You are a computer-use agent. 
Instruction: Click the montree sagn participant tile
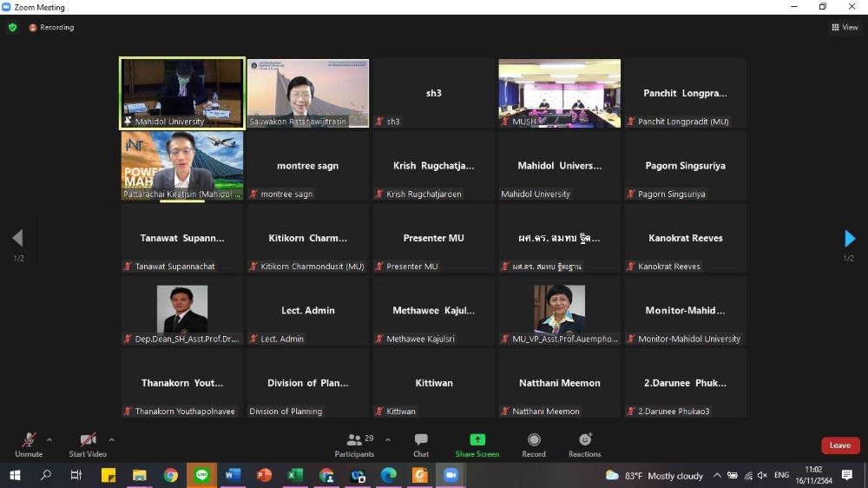pos(308,166)
